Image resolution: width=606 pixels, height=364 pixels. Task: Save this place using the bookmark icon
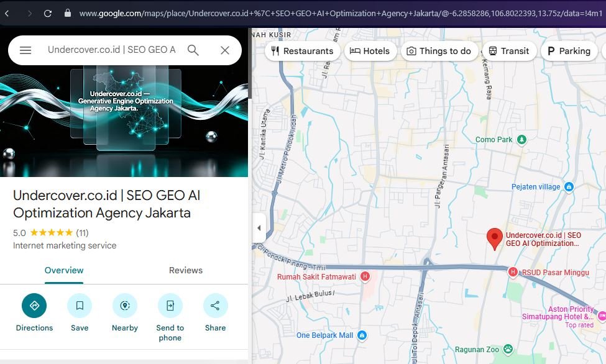80,306
